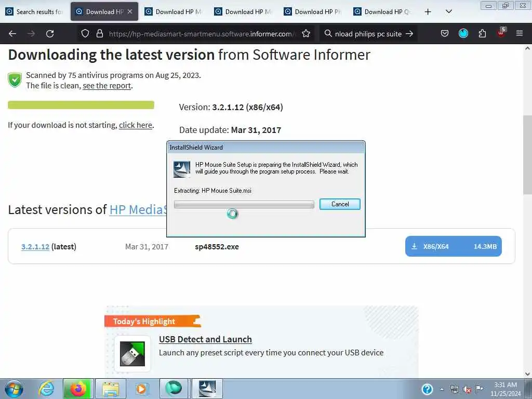Switch to the Download HP Ph tab
The width and height of the screenshot is (532, 399).
tap(313, 12)
